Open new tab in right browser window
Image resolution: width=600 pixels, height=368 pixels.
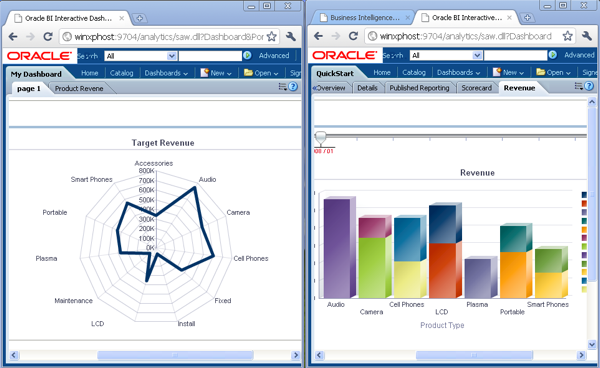pyautogui.click(x=527, y=18)
